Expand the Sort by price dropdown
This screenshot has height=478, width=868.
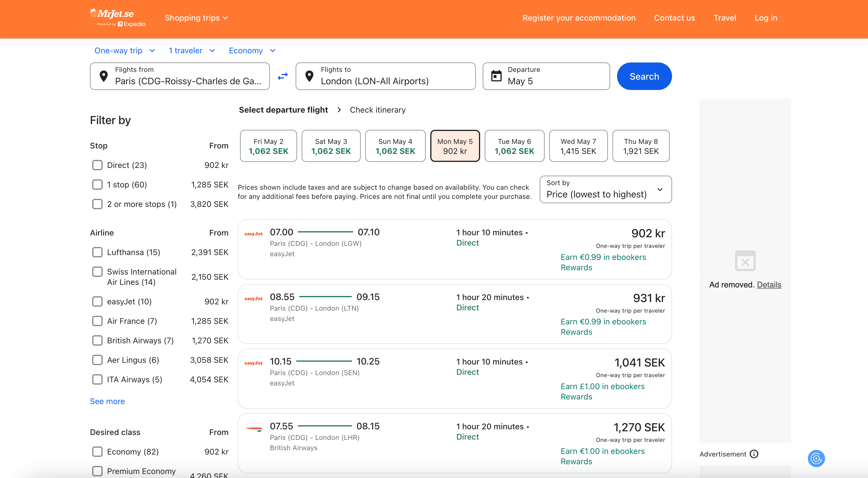605,189
